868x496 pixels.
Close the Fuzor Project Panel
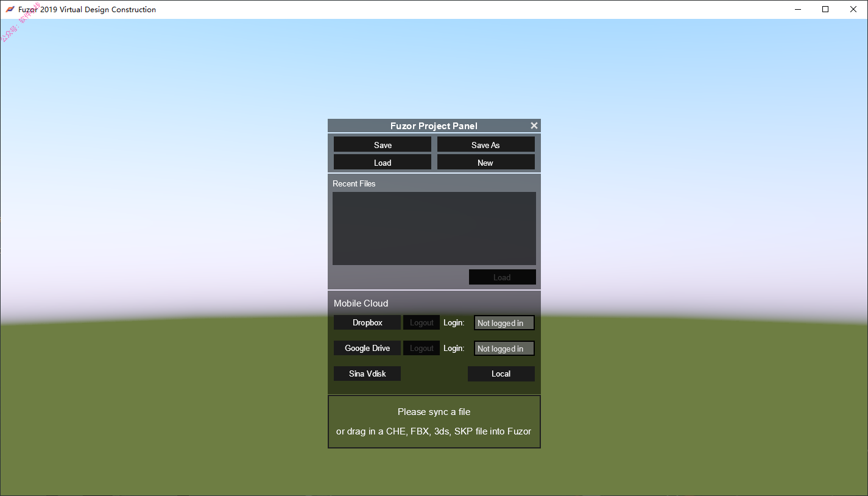(x=534, y=126)
